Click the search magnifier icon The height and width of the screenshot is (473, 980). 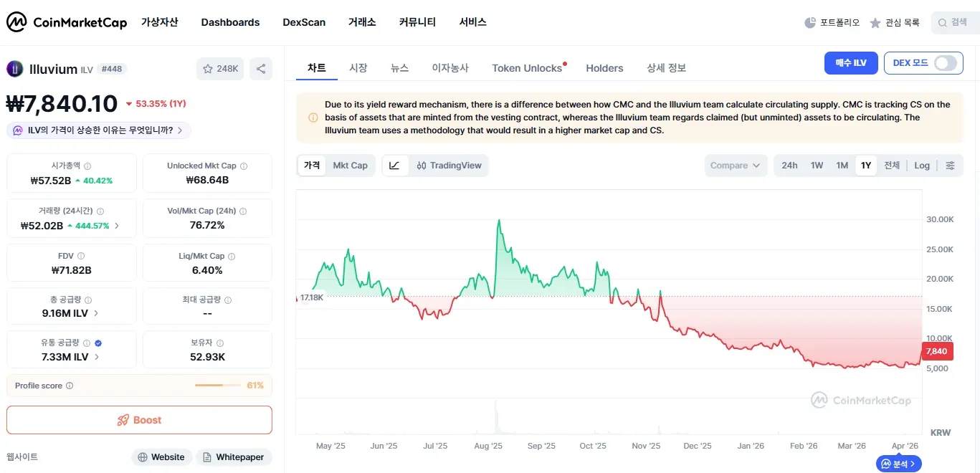943,23
